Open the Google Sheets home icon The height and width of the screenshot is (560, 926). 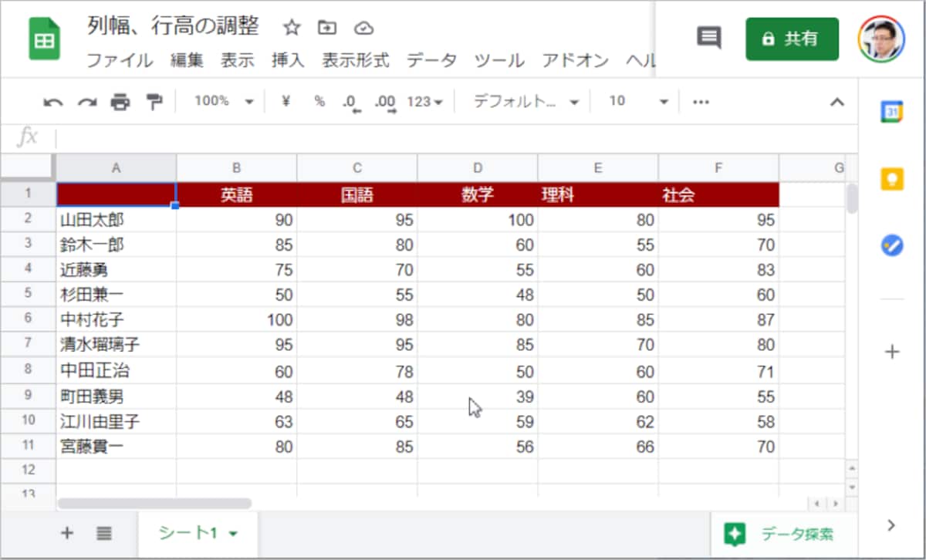pyautogui.click(x=44, y=39)
